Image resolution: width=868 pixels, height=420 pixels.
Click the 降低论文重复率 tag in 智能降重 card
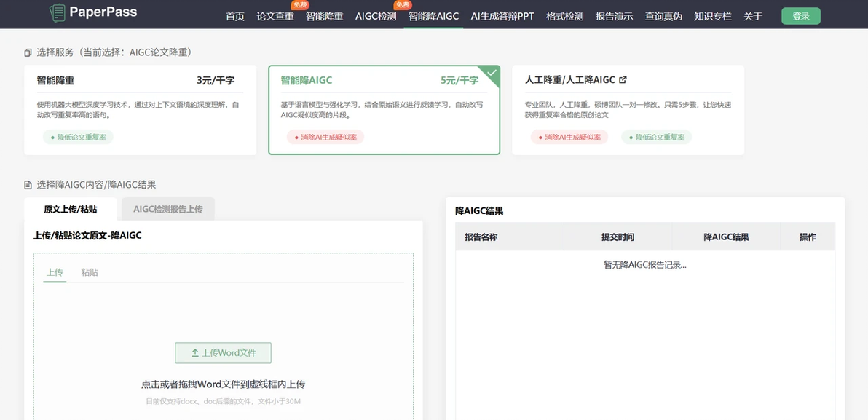click(x=78, y=137)
